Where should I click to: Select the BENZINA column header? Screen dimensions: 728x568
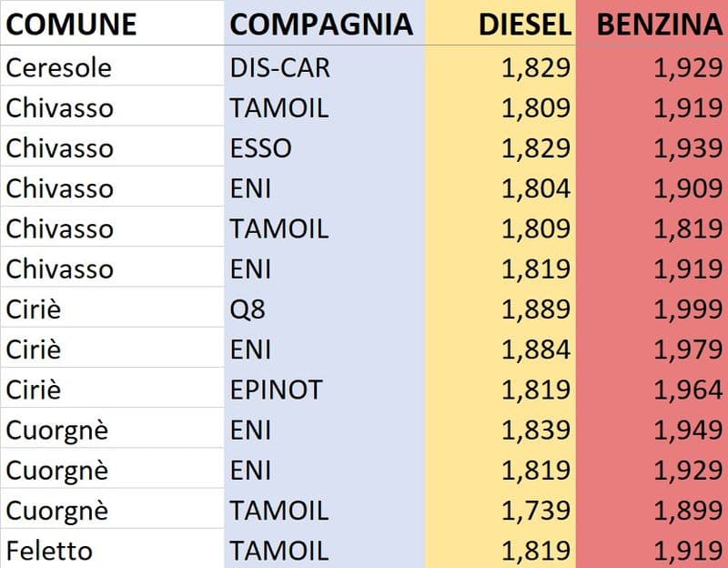point(659,25)
